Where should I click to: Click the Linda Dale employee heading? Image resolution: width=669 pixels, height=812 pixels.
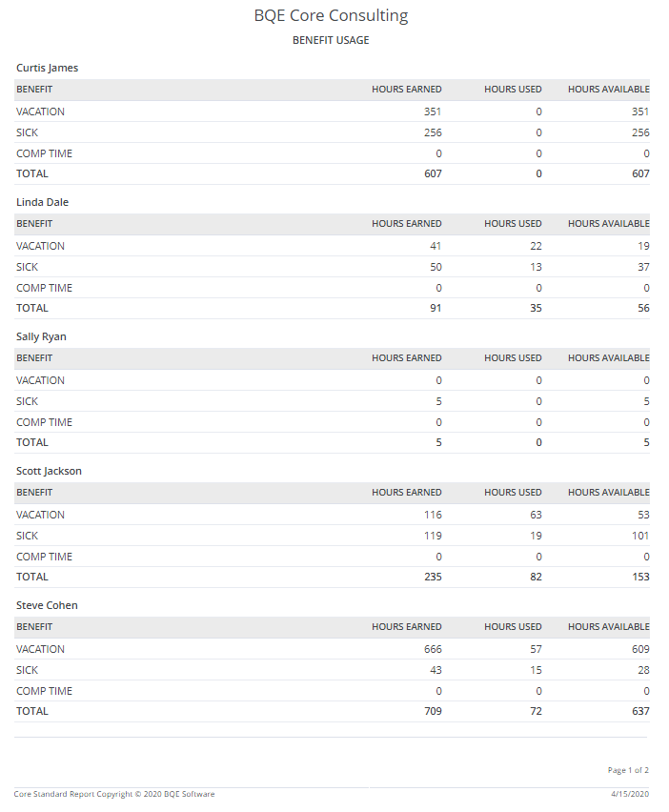[x=43, y=202]
